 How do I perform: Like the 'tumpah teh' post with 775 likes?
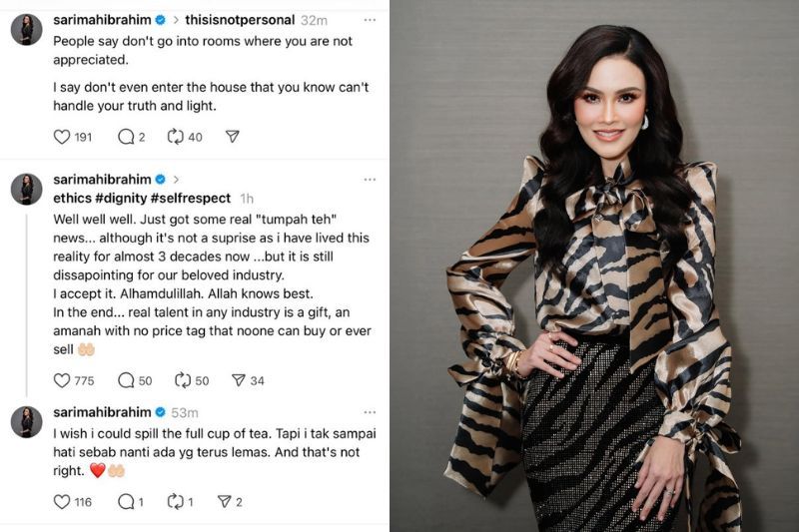coord(62,380)
